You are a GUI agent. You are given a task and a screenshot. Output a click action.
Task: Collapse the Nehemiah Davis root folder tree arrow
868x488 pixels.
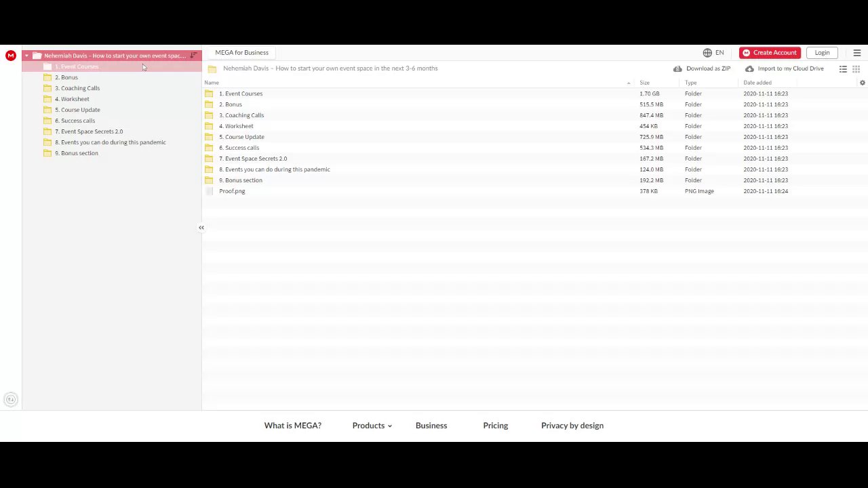(27, 56)
